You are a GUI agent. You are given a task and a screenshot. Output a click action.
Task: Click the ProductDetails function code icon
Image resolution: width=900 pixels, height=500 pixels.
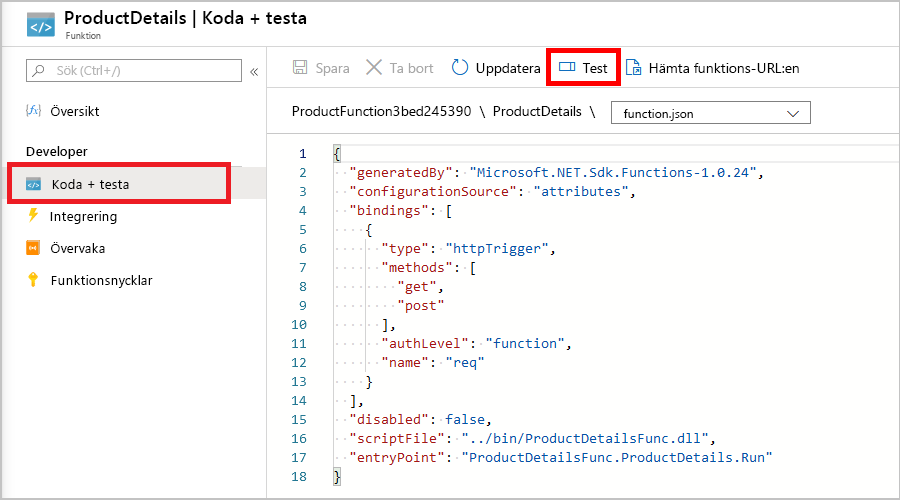[41, 25]
